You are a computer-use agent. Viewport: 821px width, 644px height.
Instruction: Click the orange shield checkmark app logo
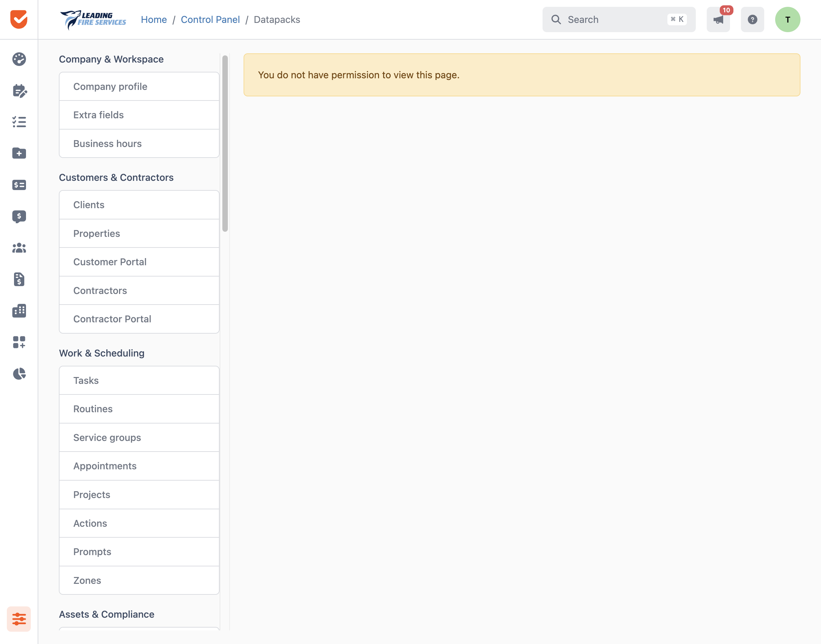[19, 19]
